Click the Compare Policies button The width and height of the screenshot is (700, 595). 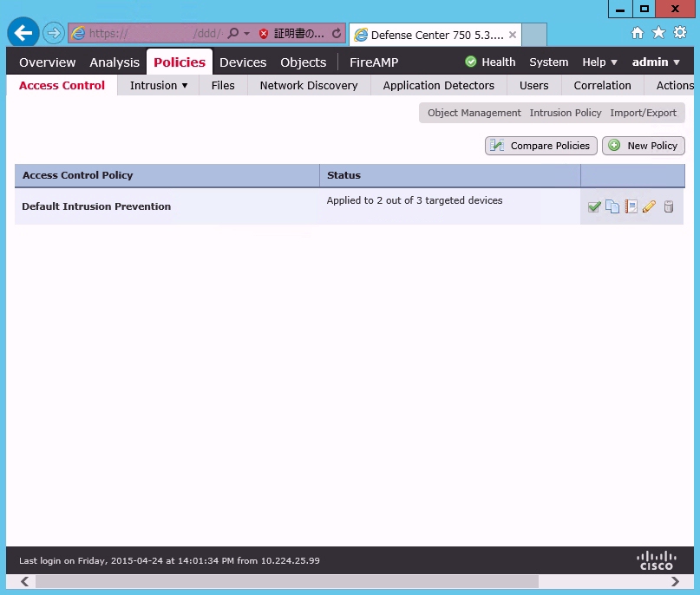click(x=541, y=146)
